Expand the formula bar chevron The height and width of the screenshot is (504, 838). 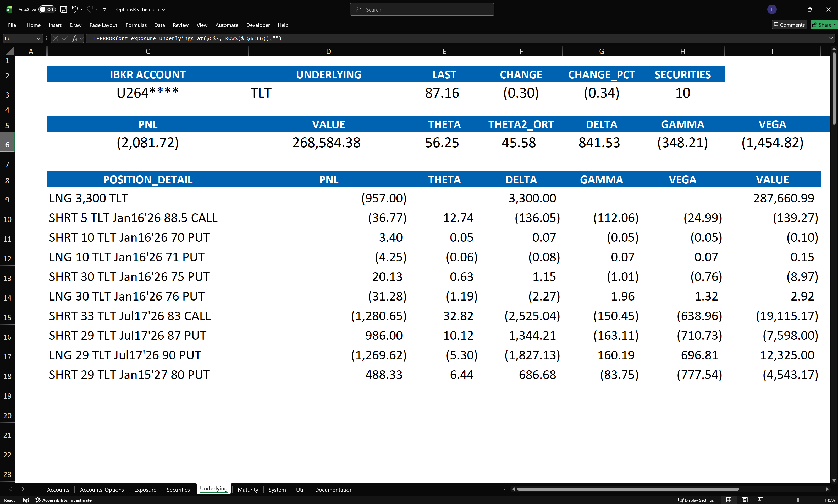coord(831,38)
